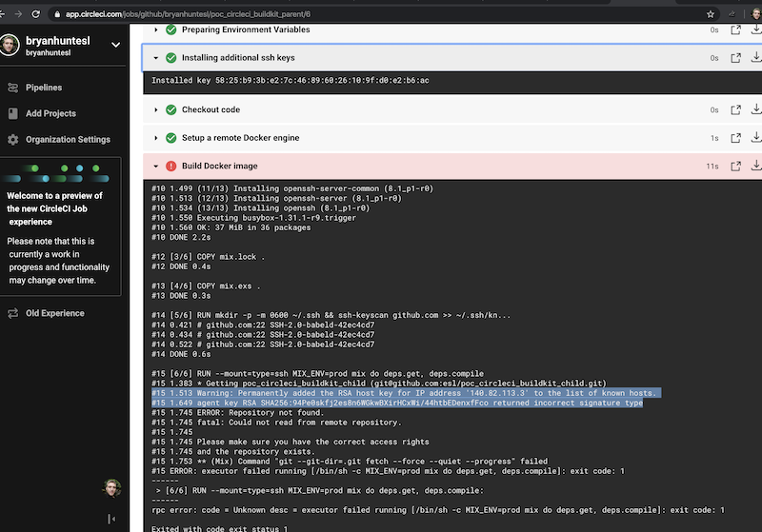This screenshot has height=532, width=762.
Task: Click the lock icon in the address bar
Action: tap(57, 14)
